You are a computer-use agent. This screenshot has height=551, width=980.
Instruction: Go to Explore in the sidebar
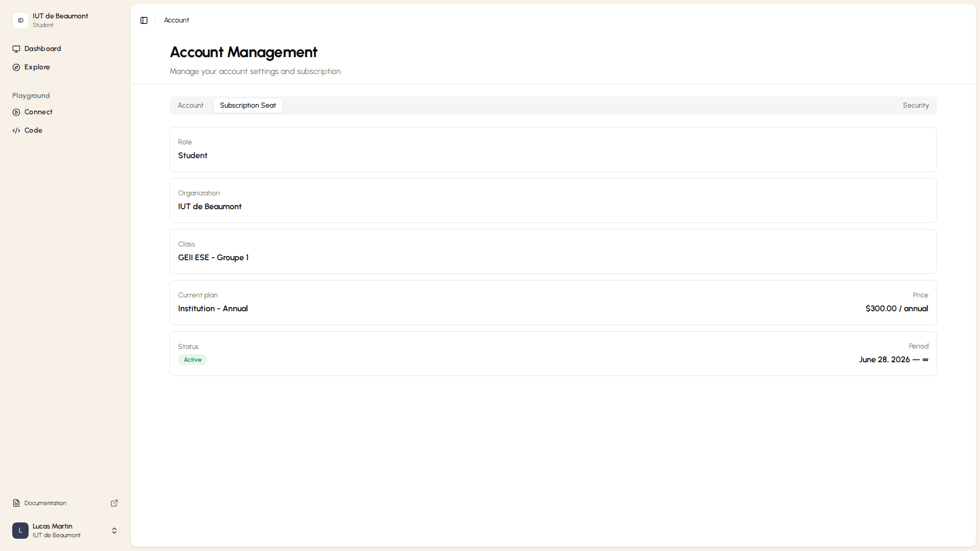[x=65, y=67]
